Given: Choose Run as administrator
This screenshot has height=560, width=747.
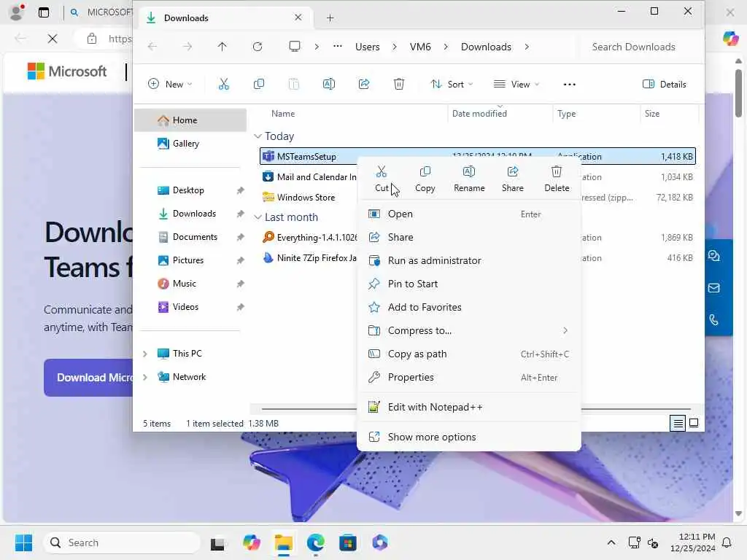Looking at the screenshot, I should coord(469,260).
